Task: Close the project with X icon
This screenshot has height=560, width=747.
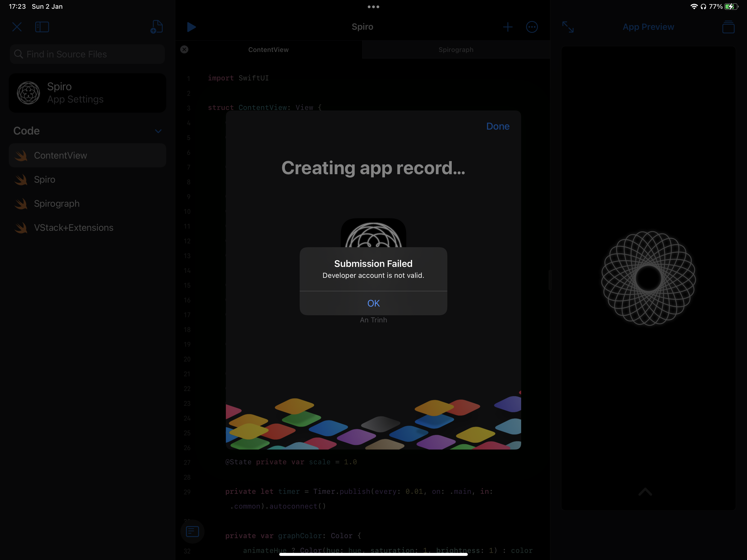Action: click(x=17, y=27)
